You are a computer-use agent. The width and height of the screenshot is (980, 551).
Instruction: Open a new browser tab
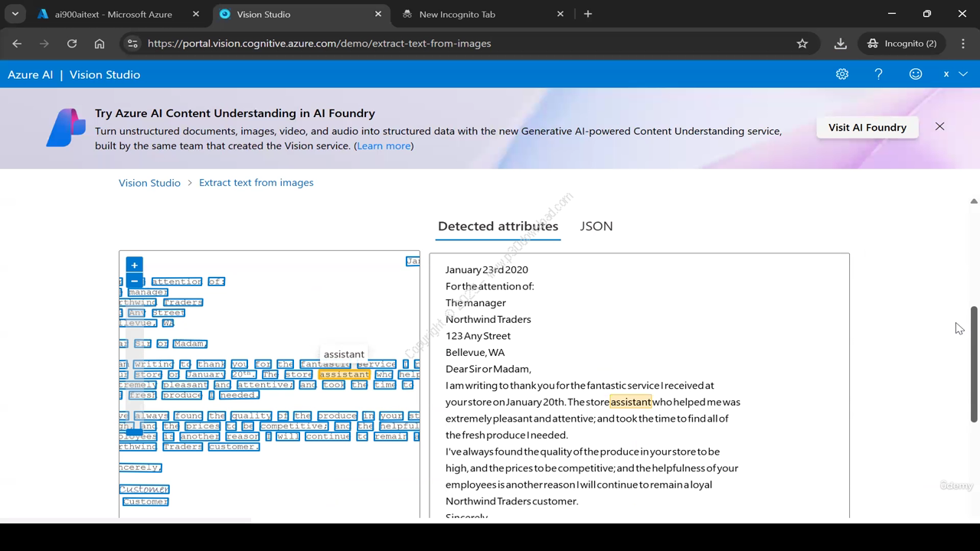[x=588, y=14]
